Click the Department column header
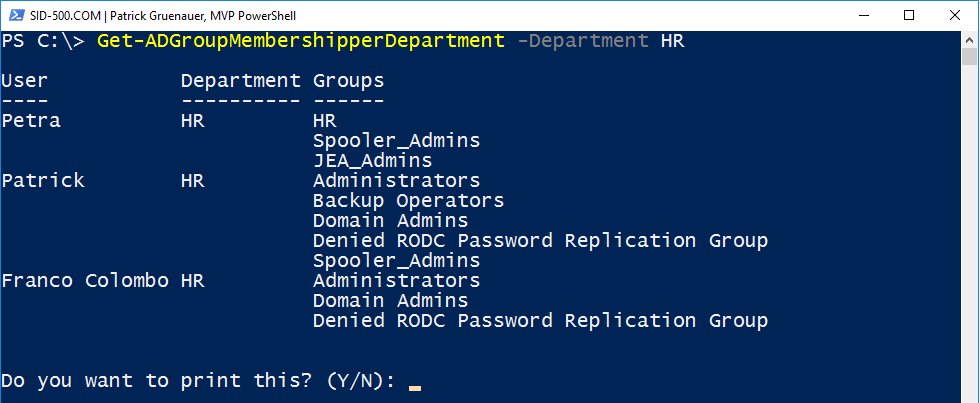 240,81
